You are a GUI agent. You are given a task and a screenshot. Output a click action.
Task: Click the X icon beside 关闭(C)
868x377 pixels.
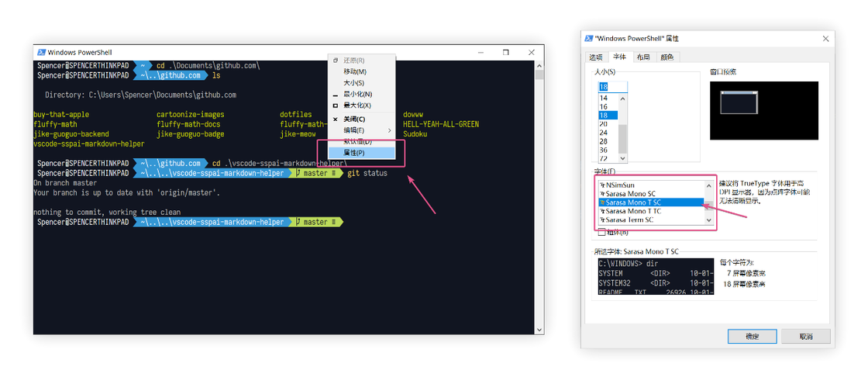(335, 119)
